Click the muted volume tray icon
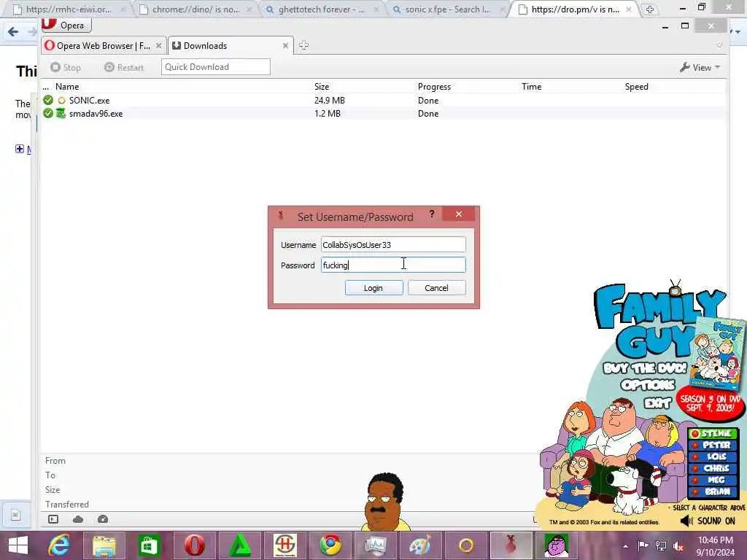The height and width of the screenshot is (560, 747). pyautogui.click(x=678, y=546)
